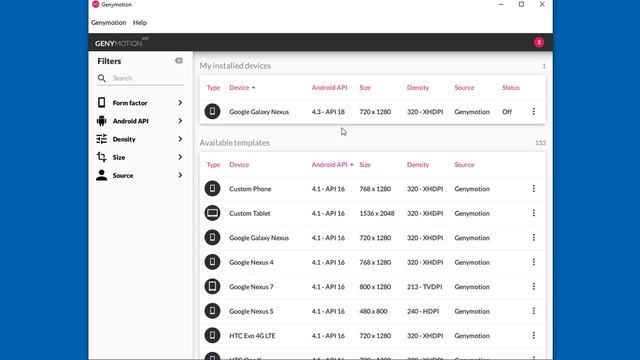Open options menu for installed Google Galaxy Nexus
640x360 pixels.
pyautogui.click(x=533, y=111)
